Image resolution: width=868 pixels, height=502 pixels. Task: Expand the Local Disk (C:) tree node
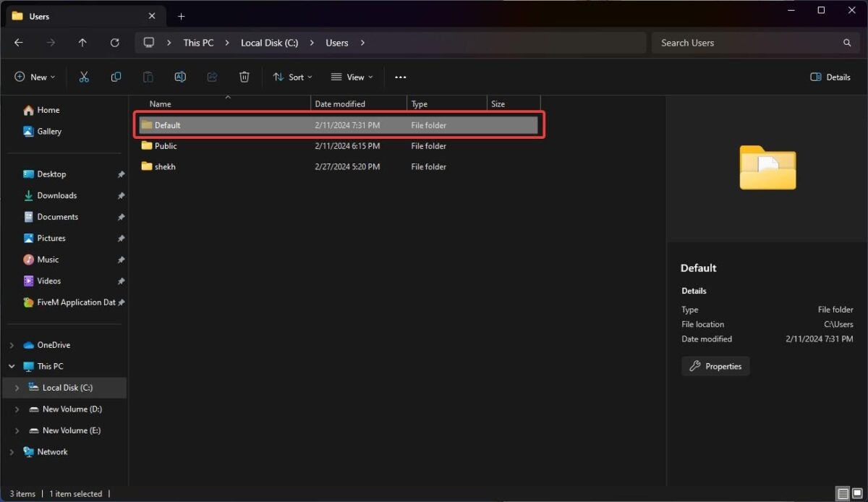coord(17,388)
